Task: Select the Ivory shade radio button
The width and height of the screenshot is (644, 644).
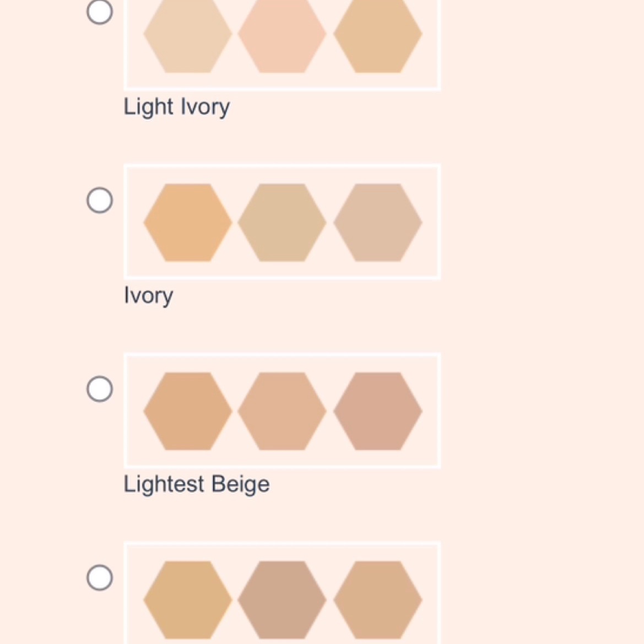Action: (x=100, y=200)
